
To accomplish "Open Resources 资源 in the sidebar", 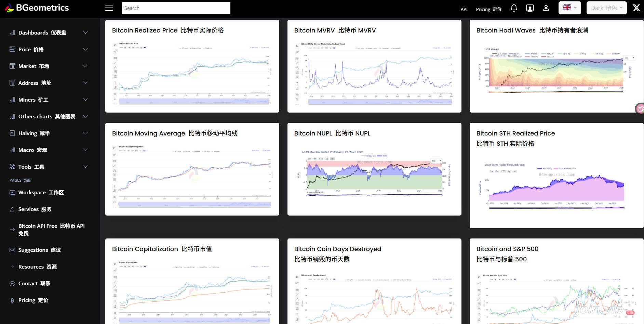I will tap(38, 267).
